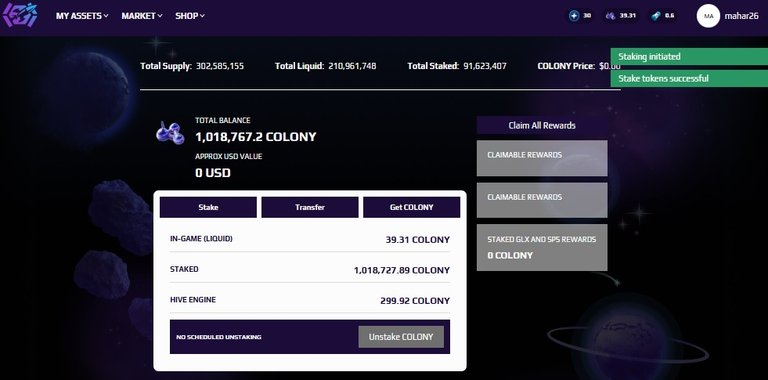Image resolution: width=768 pixels, height=380 pixels.
Task: Switch to the Transfer tab
Action: pos(310,207)
